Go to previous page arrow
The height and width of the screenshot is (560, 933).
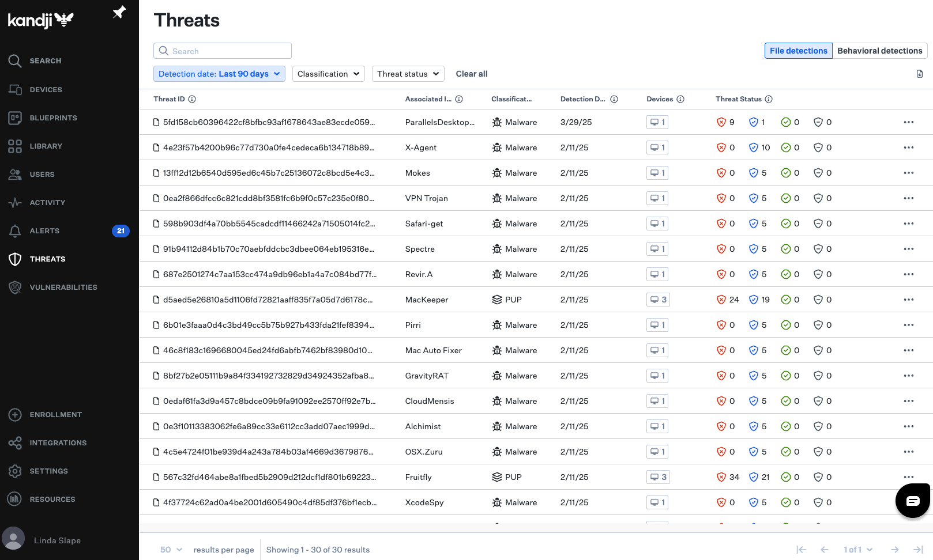tap(825, 550)
